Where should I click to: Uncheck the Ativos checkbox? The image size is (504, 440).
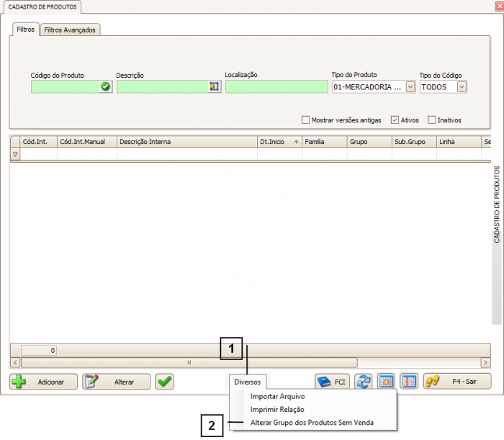395,120
